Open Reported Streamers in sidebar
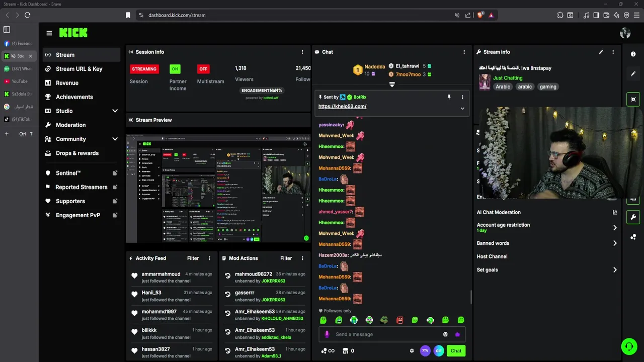The width and height of the screenshot is (644, 362). (x=81, y=187)
